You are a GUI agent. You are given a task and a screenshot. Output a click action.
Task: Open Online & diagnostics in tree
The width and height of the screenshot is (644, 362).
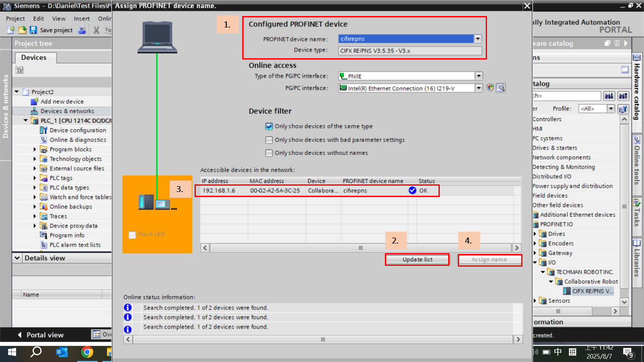point(78,140)
